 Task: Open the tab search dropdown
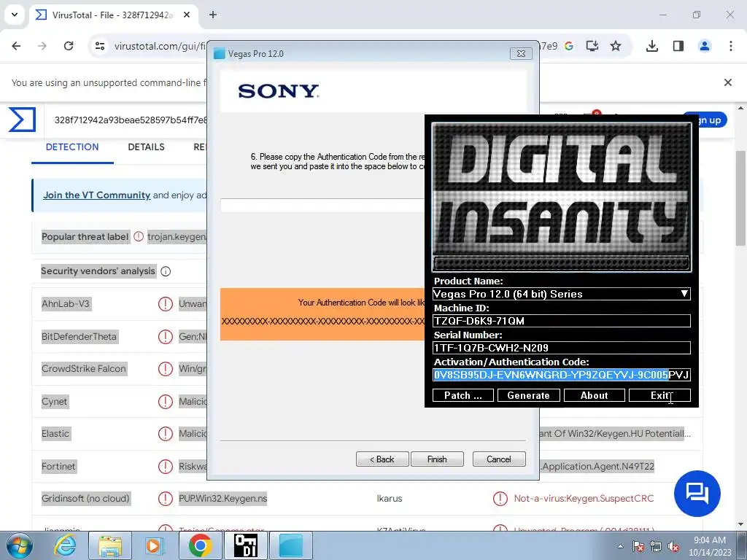coord(15,15)
